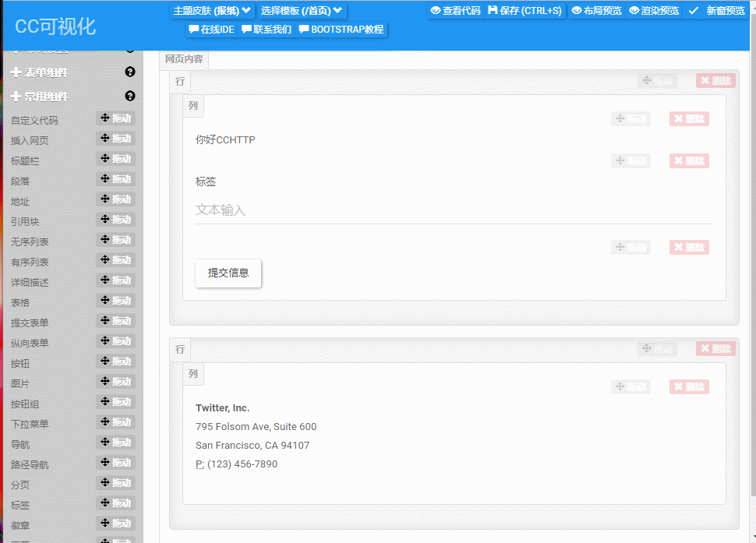Viewport: 756px width, 543px height.
Task: Toggle 渲染预览 render preview mode
Action: point(654,11)
